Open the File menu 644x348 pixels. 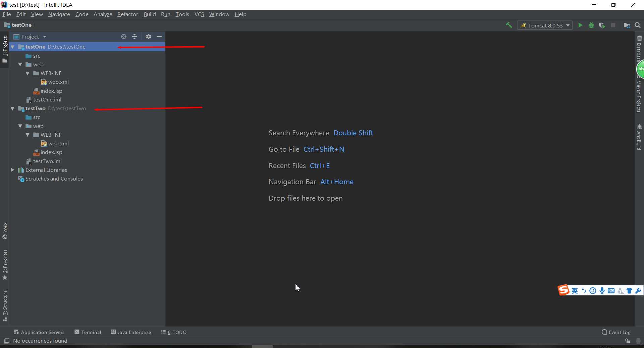click(7, 14)
